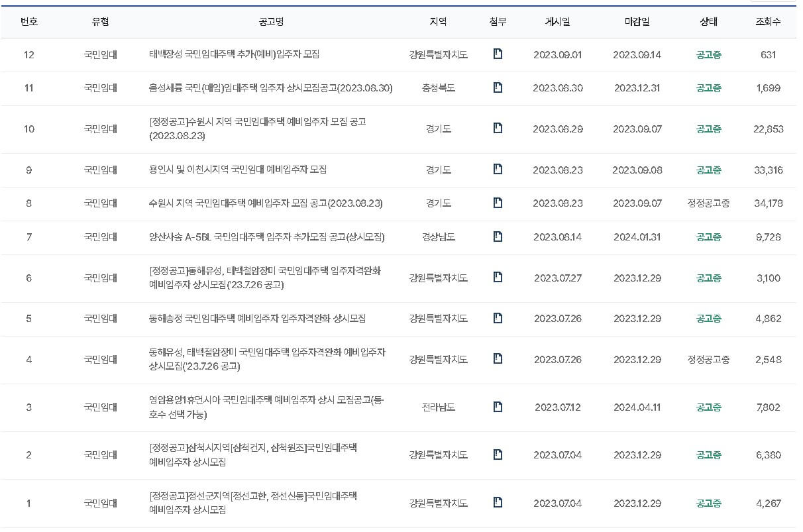Image resolution: width=803 pixels, height=532 pixels.
Task: Open the attachment for 용인시 및 이천시지역 announcement
Action: pos(498,170)
